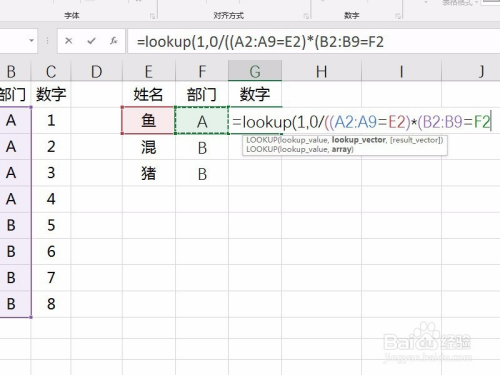This screenshot has height=375, width=500.
Task: Open Alignment group dialog launcher
Action: tap(306, 16)
